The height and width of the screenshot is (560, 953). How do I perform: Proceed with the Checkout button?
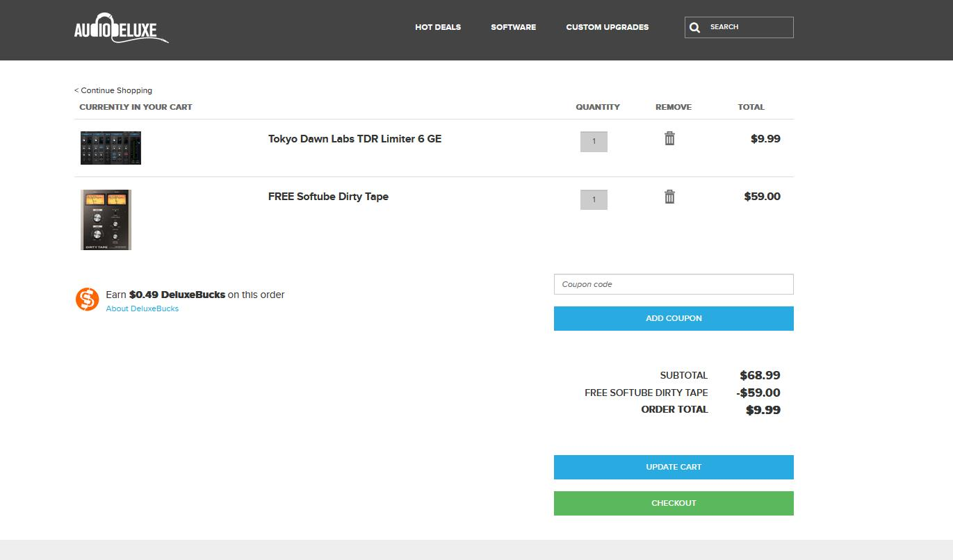pos(674,503)
